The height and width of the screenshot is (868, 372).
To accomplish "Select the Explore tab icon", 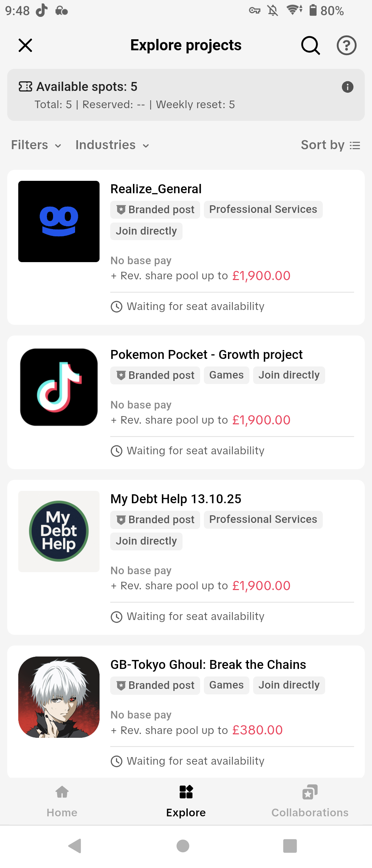I will pyautogui.click(x=186, y=792).
